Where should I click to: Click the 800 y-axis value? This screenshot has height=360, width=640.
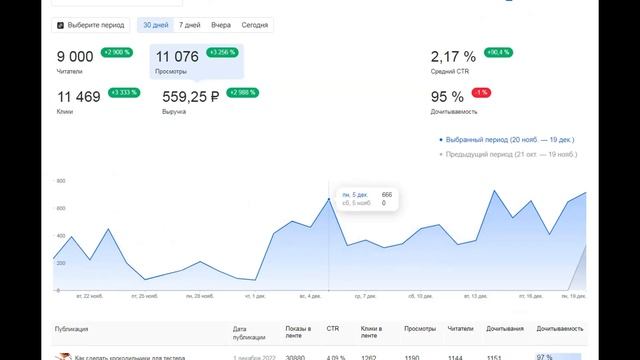click(x=61, y=181)
